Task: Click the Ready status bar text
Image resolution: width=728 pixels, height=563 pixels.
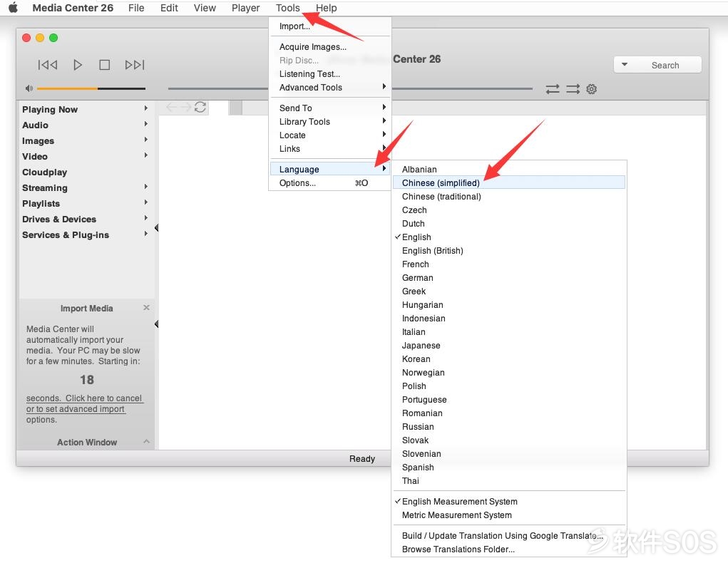Action: (362, 458)
